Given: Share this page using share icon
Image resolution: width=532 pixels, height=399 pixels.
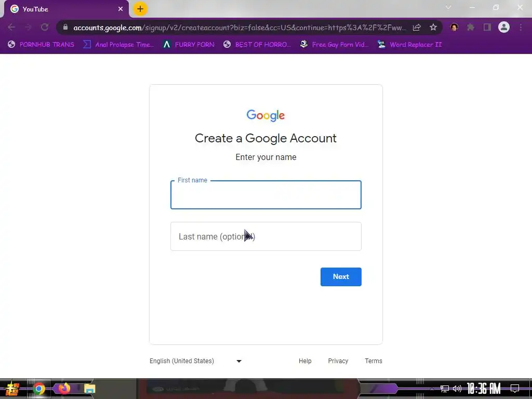Looking at the screenshot, I should pyautogui.click(x=417, y=28).
